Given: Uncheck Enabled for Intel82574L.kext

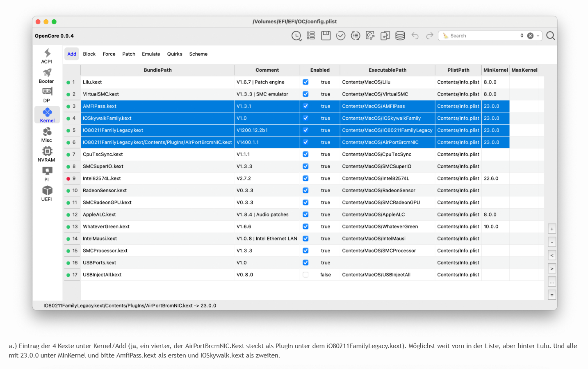Looking at the screenshot, I should pyautogui.click(x=305, y=178).
